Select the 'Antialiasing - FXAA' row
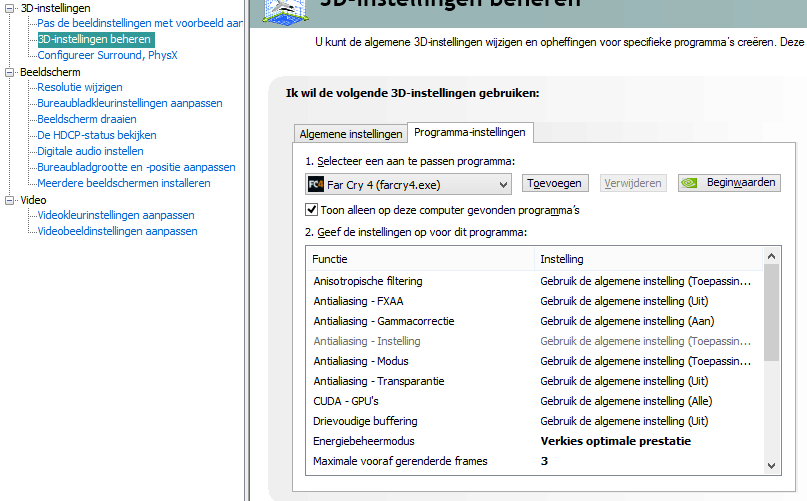807x501 pixels. 534,301
